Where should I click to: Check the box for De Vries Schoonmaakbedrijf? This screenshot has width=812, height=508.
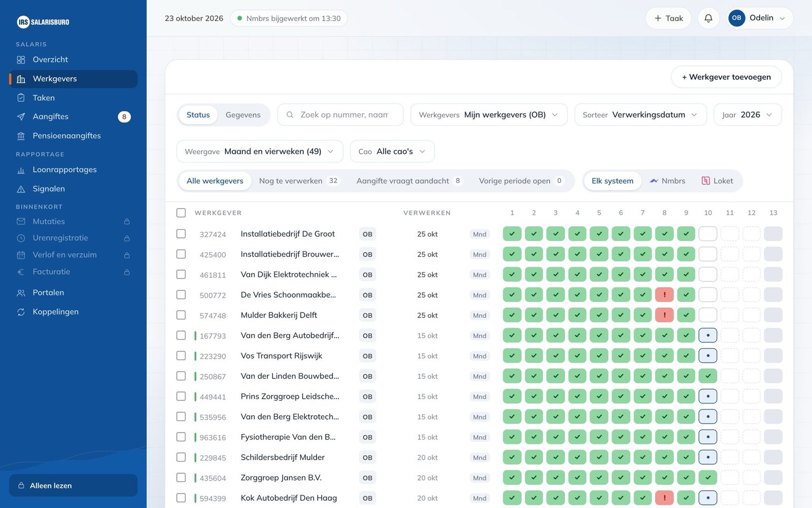181,295
